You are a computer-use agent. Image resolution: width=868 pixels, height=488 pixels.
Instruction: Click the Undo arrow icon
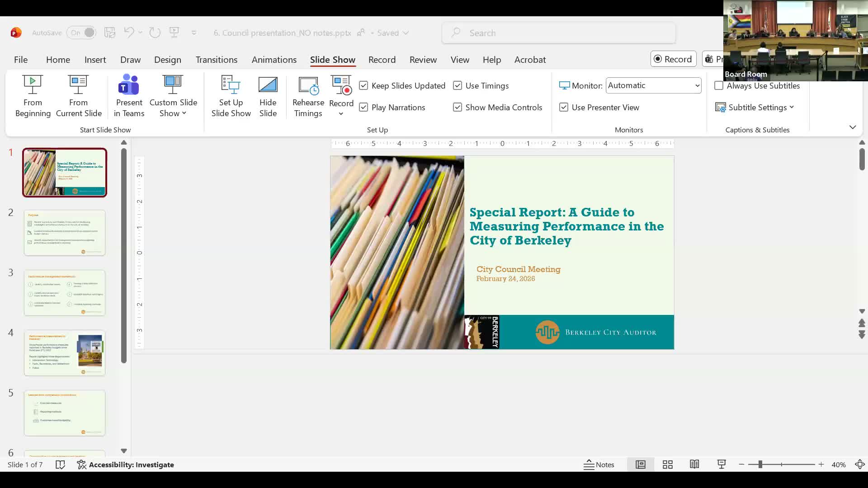[x=129, y=33]
